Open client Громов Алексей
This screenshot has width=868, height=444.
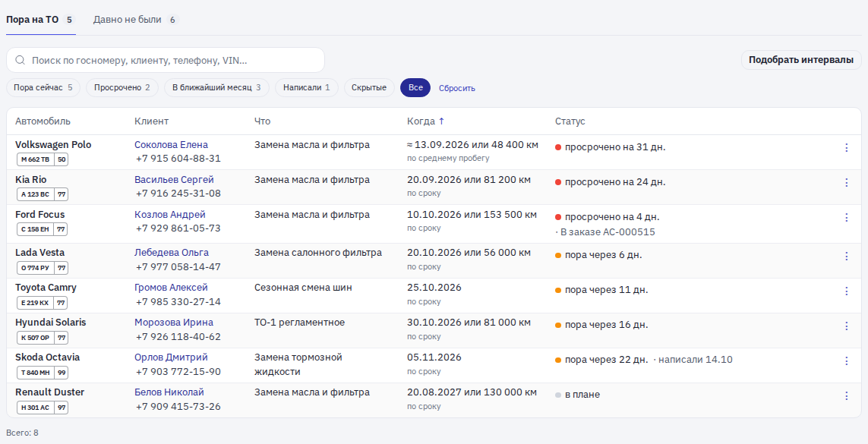coord(171,288)
